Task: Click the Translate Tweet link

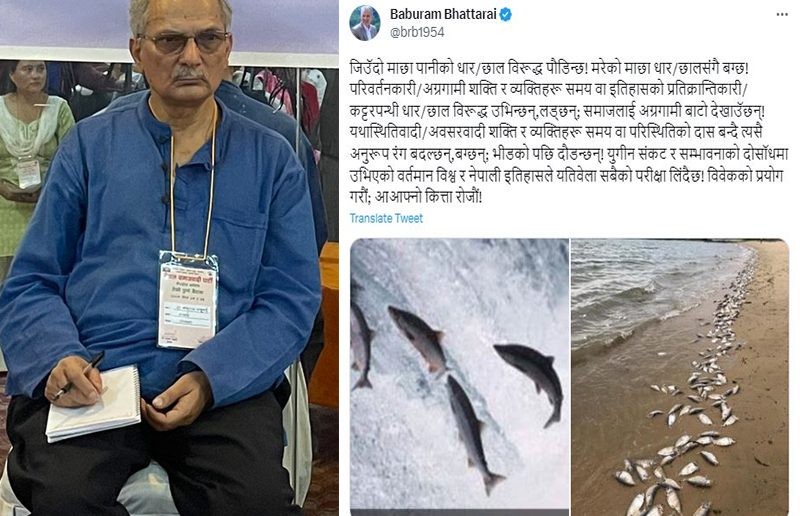Action: pyautogui.click(x=386, y=218)
